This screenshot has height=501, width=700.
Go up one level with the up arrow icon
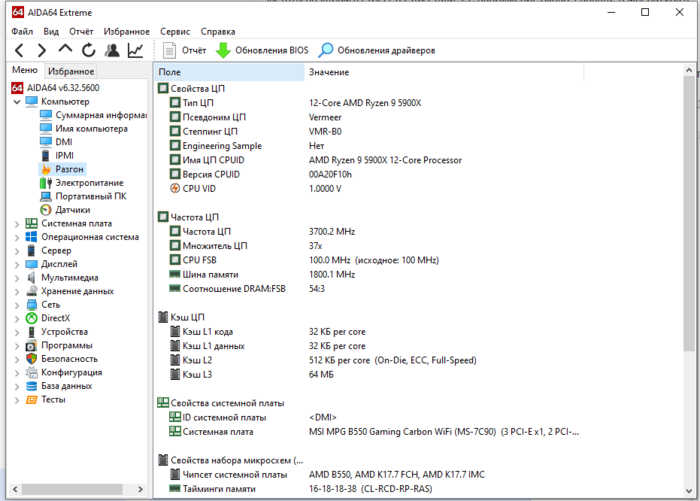pyautogui.click(x=65, y=50)
